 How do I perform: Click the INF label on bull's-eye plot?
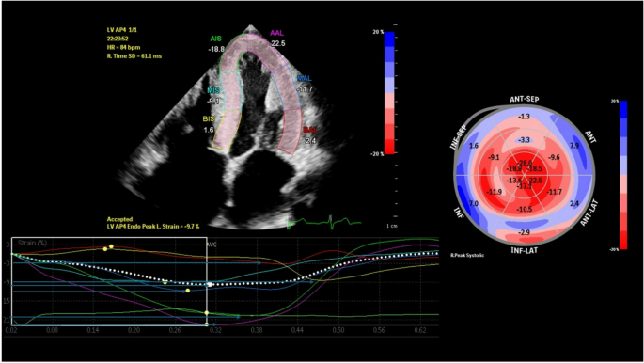pos(459,213)
